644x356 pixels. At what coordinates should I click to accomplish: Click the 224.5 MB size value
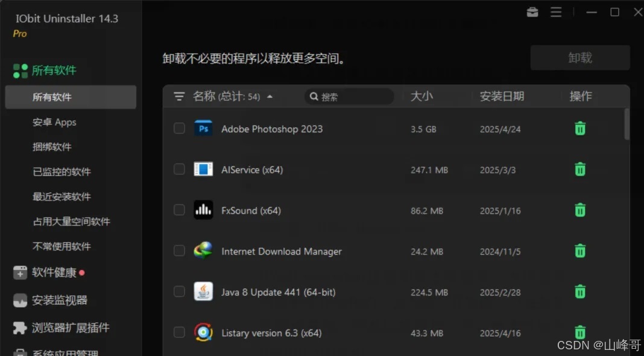pyautogui.click(x=429, y=292)
